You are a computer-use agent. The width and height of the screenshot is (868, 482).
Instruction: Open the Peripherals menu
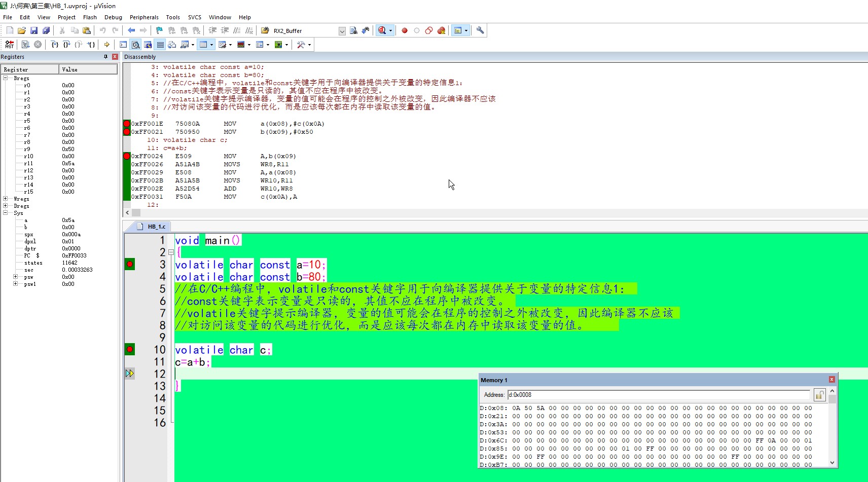click(143, 17)
